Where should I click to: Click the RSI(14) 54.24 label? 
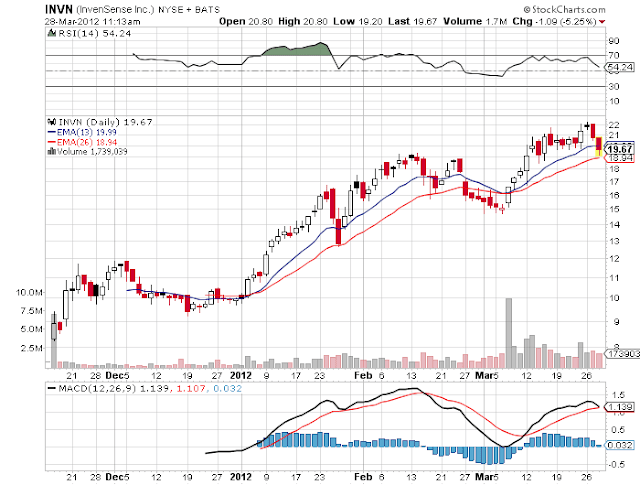coord(94,33)
